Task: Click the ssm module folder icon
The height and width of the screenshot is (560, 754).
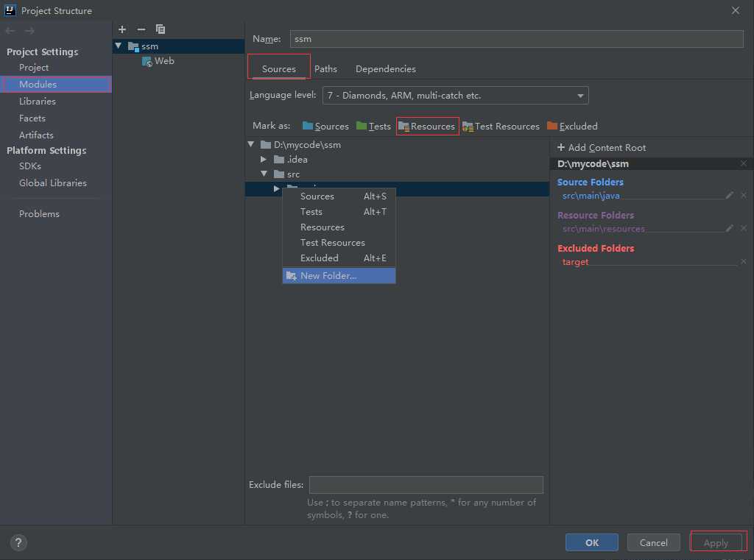Action: click(133, 46)
